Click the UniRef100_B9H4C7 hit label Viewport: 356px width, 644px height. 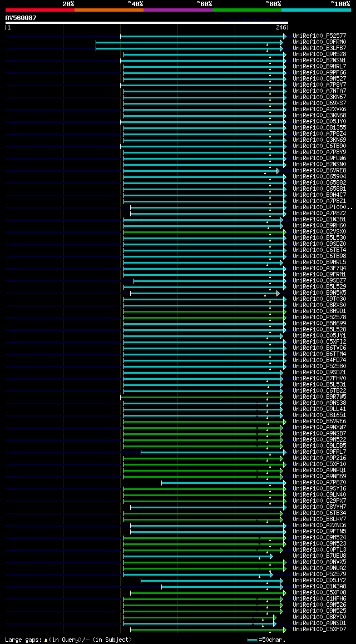coord(319,195)
